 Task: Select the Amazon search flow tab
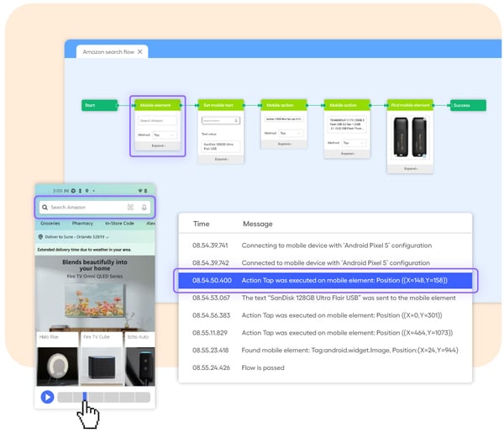coord(112,52)
